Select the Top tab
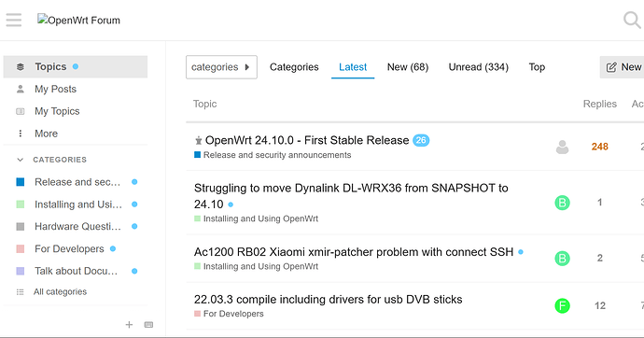 537,67
